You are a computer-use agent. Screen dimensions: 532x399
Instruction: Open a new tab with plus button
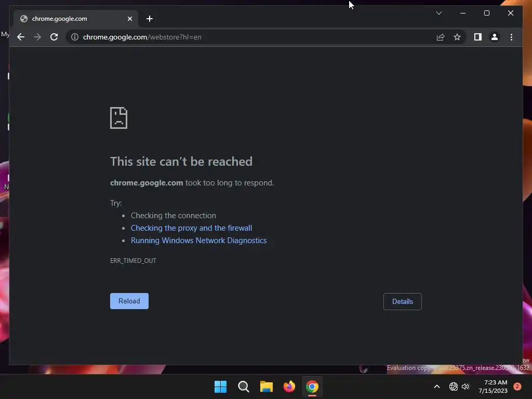pyautogui.click(x=150, y=19)
